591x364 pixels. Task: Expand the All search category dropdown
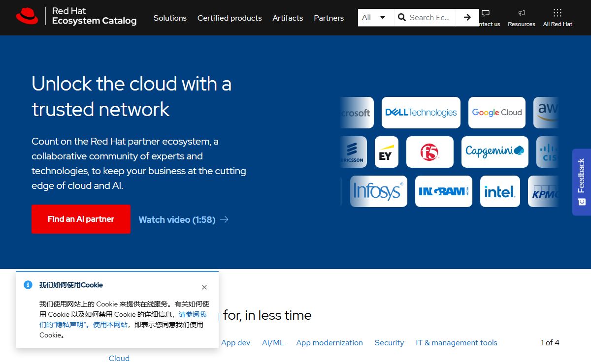(375, 18)
